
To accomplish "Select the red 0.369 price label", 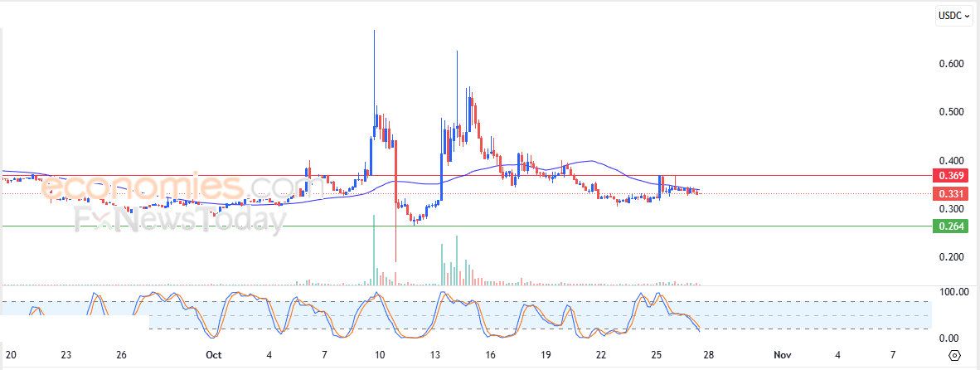I will pos(949,175).
